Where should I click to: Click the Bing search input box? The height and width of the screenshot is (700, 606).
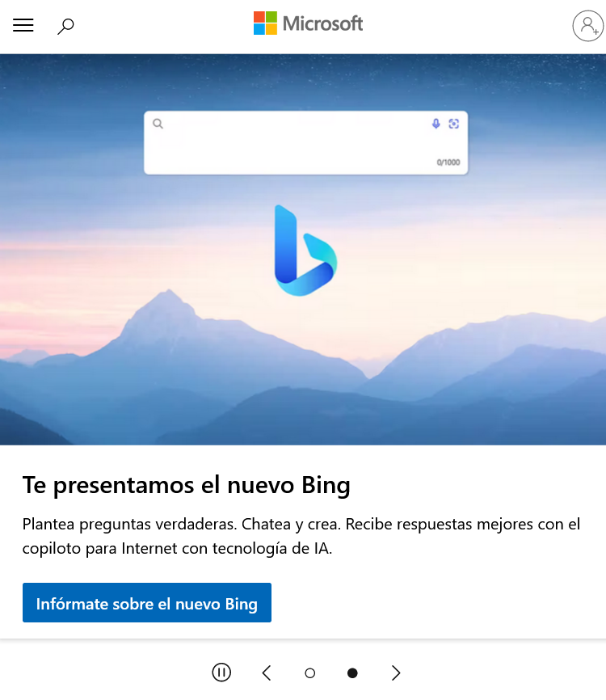click(305, 142)
